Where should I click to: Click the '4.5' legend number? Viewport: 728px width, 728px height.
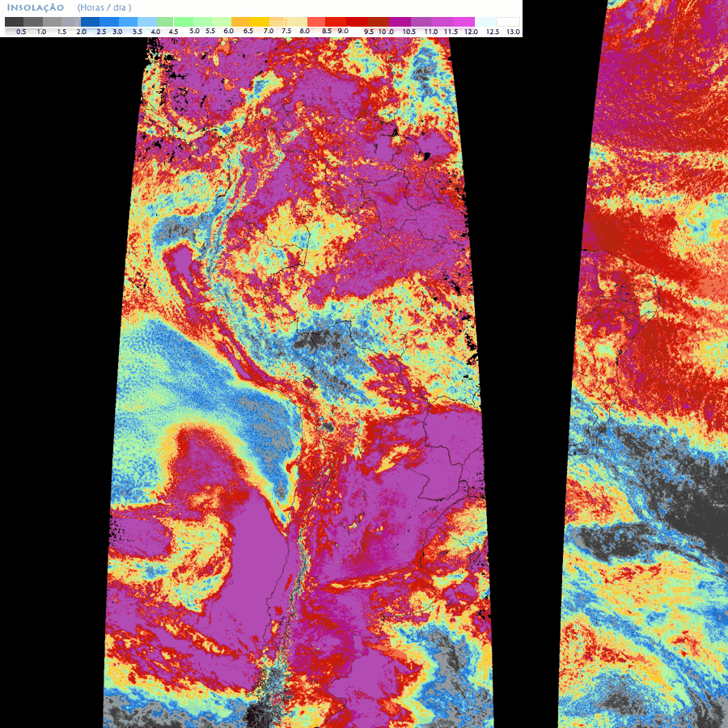[x=173, y=32]
